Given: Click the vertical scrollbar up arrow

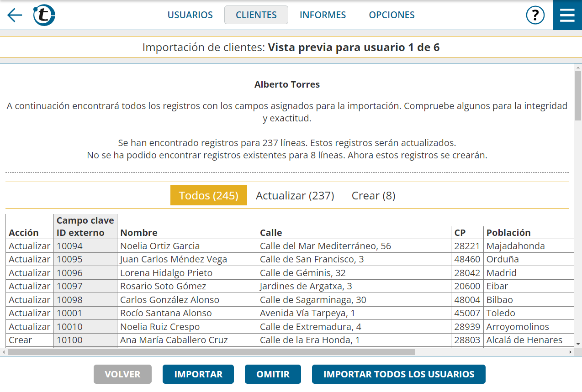Looking at the screenshot, I should tap(578, 68).
